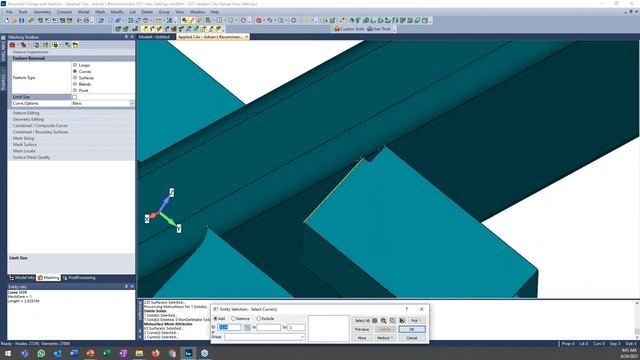Screen dimensions: 640x360
Task: Click OK in Entity Selection dialog
Action: pos(412,329)
